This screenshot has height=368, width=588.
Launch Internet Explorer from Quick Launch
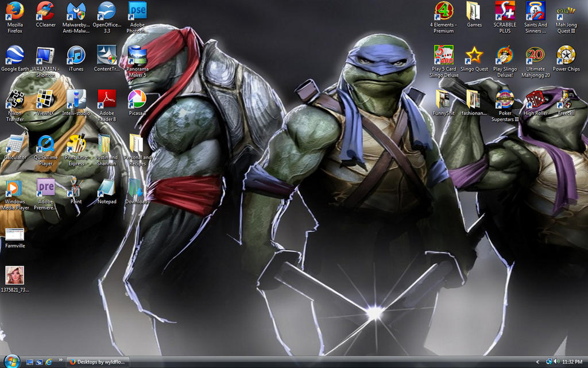[x=48, y=362]
